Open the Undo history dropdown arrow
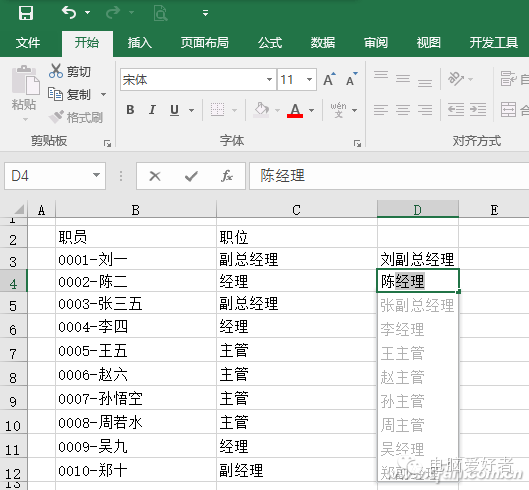 pyautogui.click(x=87, y=12)
